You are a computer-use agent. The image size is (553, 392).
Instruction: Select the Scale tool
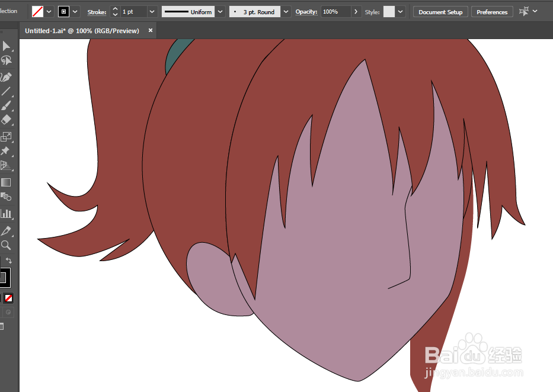[x=6, y=137]
